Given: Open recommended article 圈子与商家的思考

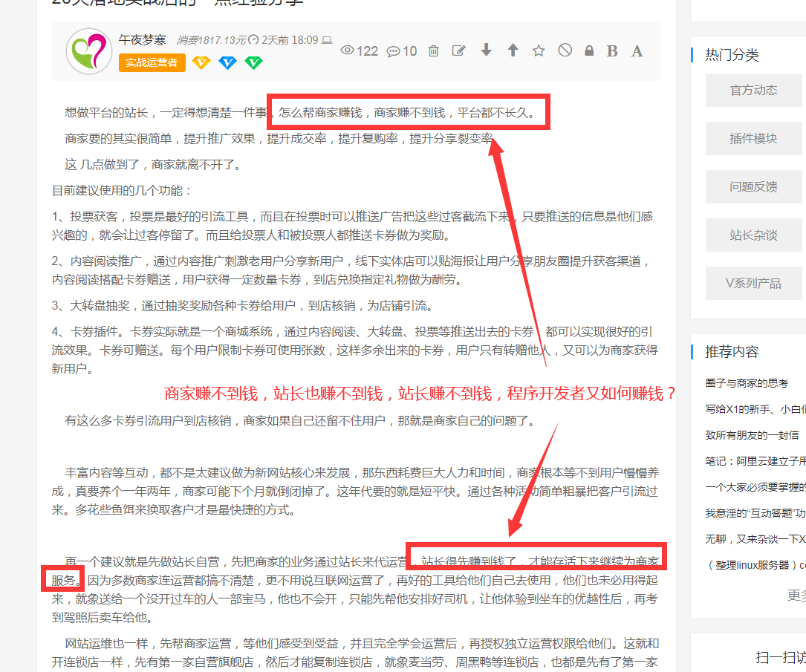Looking at the screenshot, I should pyautogui.click(x=747, y=382).
